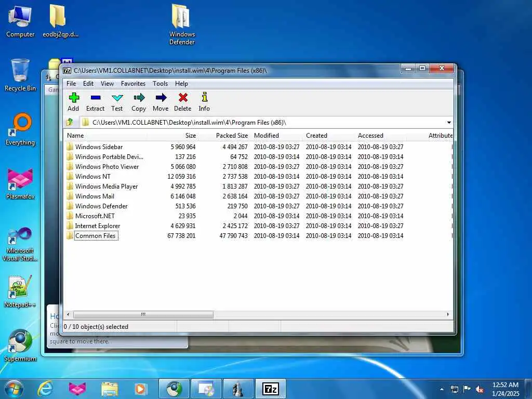532x399 pixels.
Task: Open the eodbj2qp desktop folder
Action: [60, 21]
